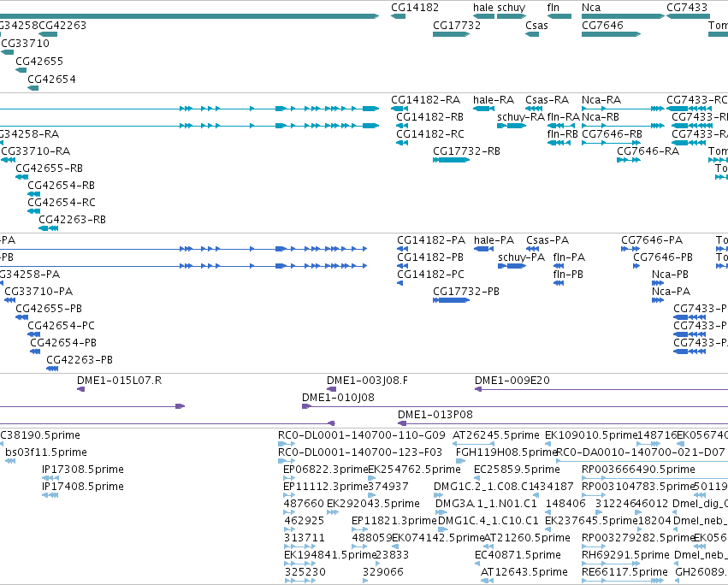Click the CG33710 gene label

pos(26,43)
